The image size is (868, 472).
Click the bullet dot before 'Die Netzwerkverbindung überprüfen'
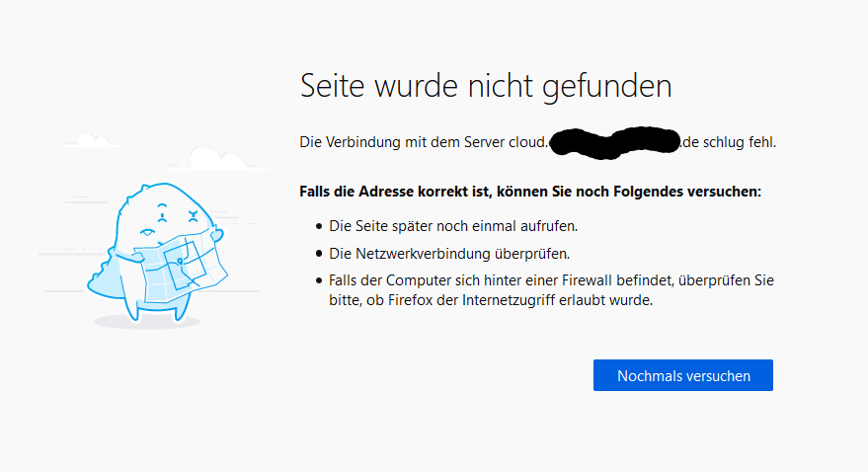319,254
